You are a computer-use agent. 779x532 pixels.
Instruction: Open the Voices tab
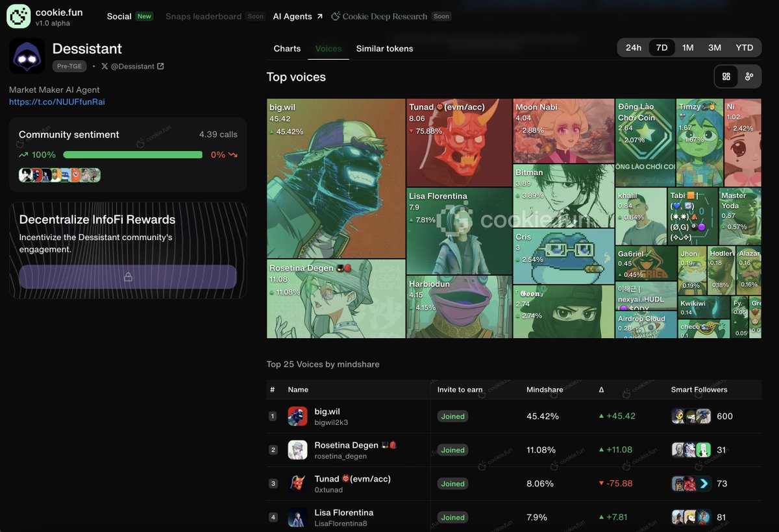coord(328,49)
